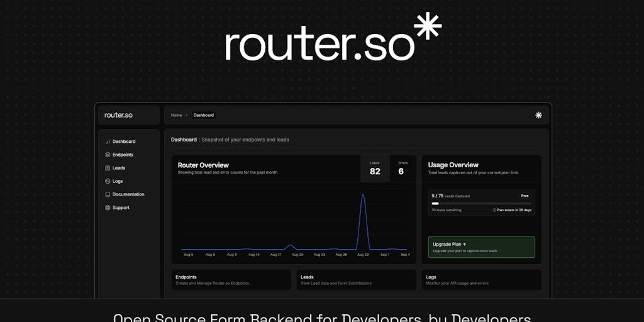Click the asterisk icon in top bar
The image size is (644, 322).
[x=538, y=115]
